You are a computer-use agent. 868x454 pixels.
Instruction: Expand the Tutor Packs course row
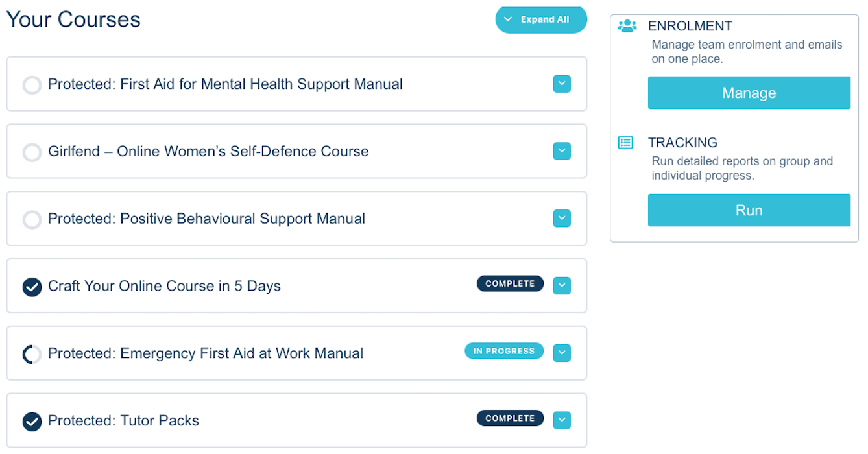(x=562, y=420)
